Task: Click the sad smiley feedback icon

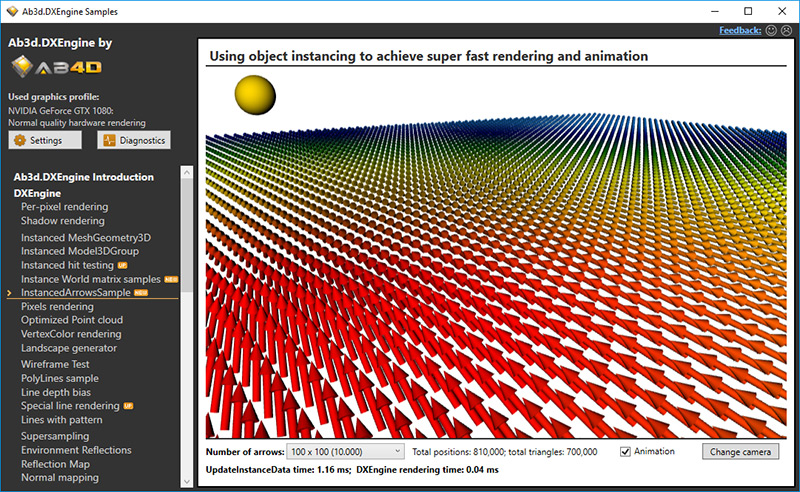Action: click(x=786, y=31)
